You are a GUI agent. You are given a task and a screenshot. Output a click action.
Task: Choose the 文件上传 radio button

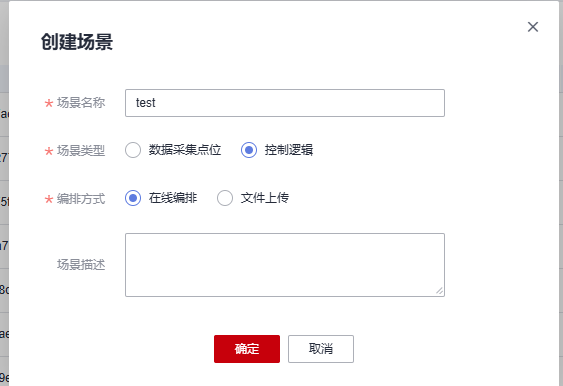pos(225,198)
